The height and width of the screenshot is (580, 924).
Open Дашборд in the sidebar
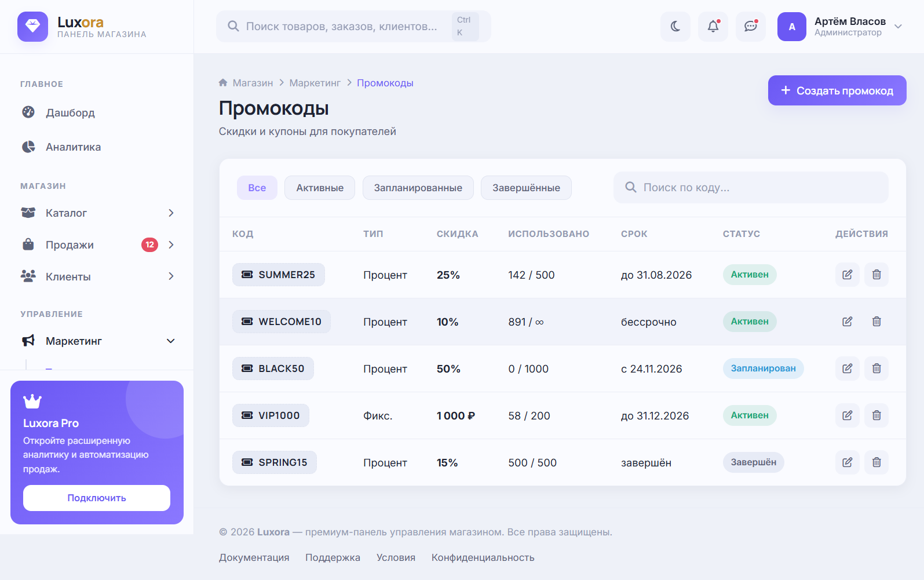click(97, 112)
